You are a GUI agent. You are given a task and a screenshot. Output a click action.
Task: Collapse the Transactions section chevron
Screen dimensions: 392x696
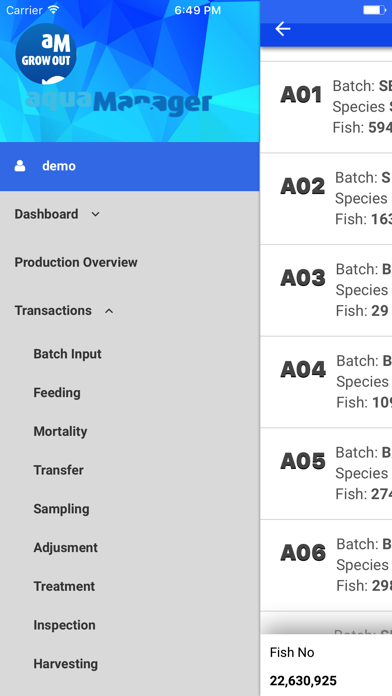(109, 311)
